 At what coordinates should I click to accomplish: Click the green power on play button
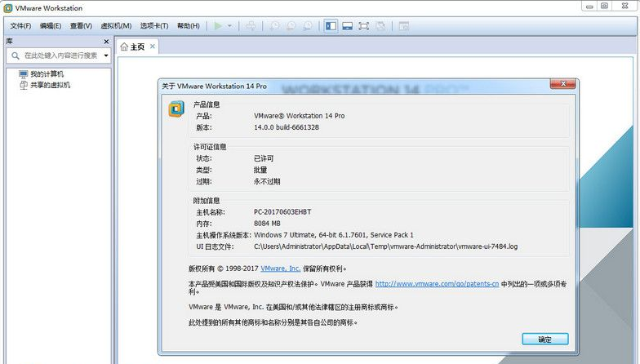[218, 26]
